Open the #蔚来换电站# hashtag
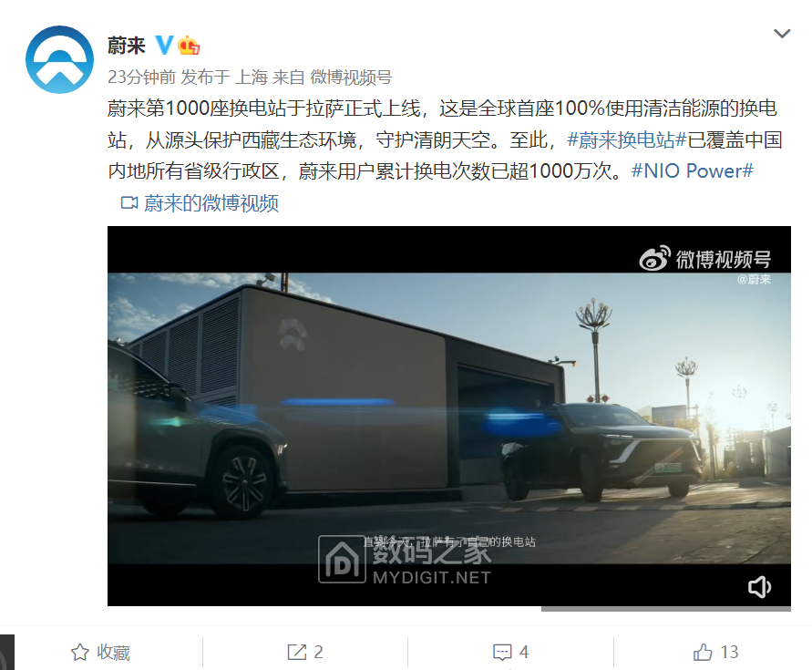 coord(627,139)
